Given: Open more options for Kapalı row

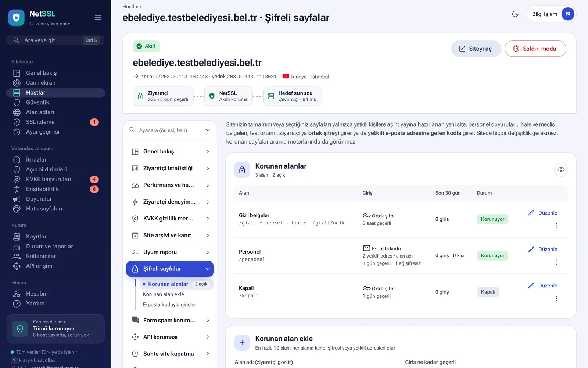Looking at the screenshot, I should tap(556, 298).
